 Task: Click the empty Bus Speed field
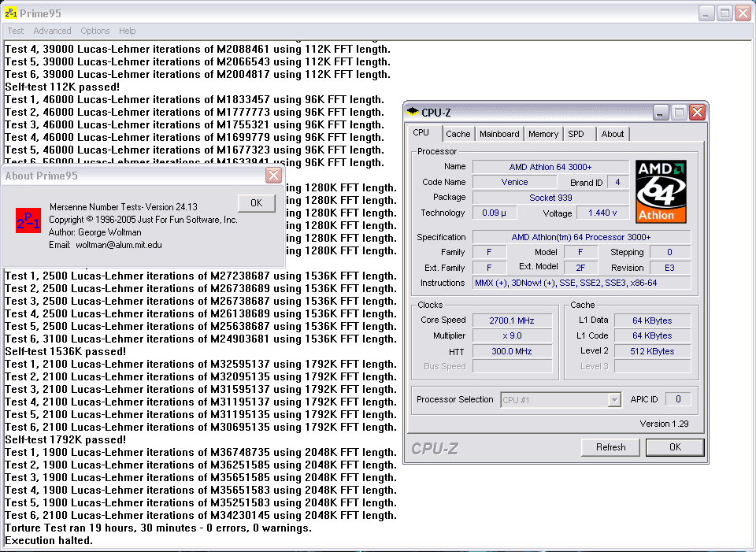512,366
